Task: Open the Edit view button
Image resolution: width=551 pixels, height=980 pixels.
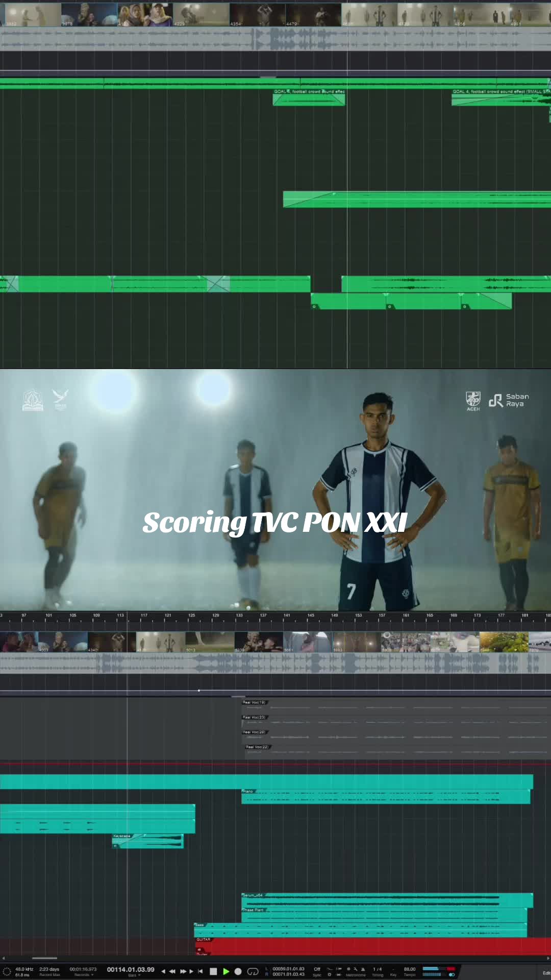Action: (x=546, y=973)
